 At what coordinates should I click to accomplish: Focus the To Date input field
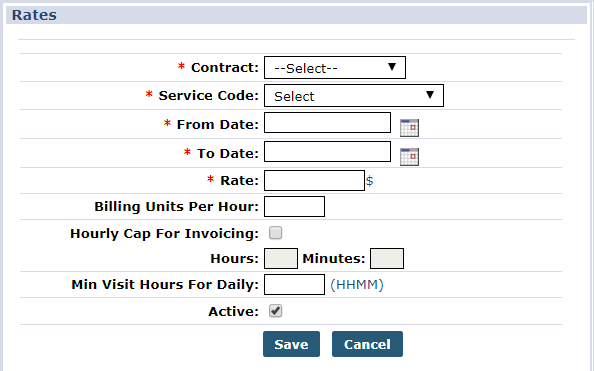point(327,152)
